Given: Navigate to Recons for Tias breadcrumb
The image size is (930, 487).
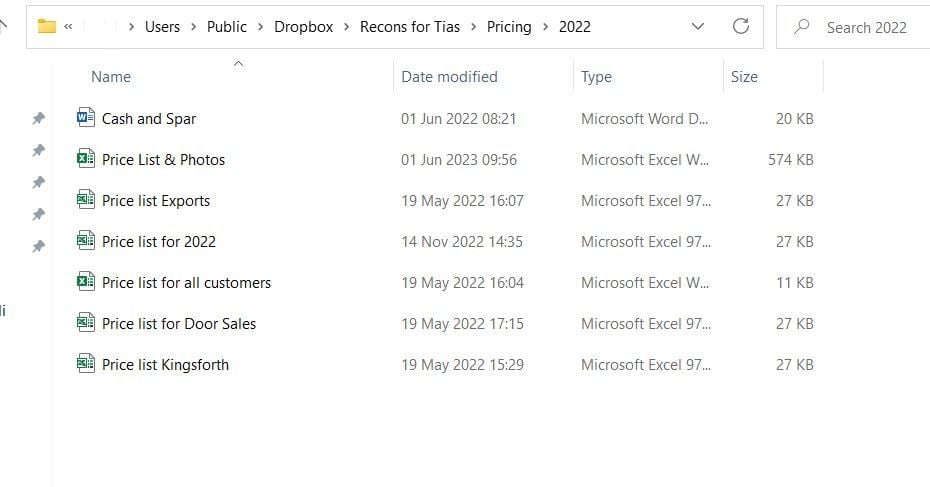Looking at the screenshot, I should click(x=410, y=27).
